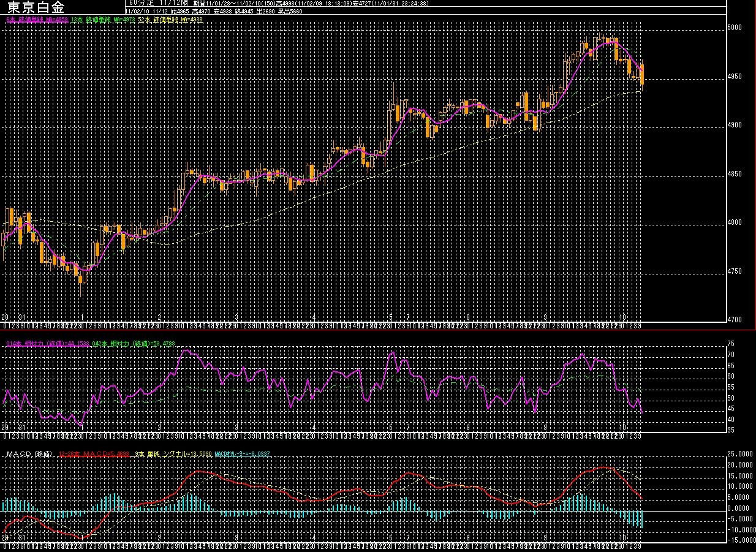Select the 52本 終値単純 MA=4938 legend

pyautogui.click(x=170, y=20)
